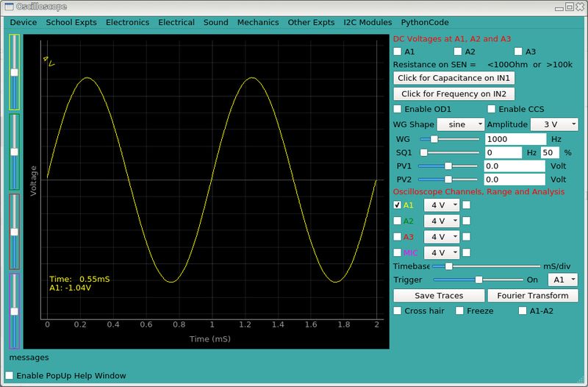This screenshot has width=588, height=387.
Task: Tick the small analysis checkbox beside A1 range
Action: 467,205
